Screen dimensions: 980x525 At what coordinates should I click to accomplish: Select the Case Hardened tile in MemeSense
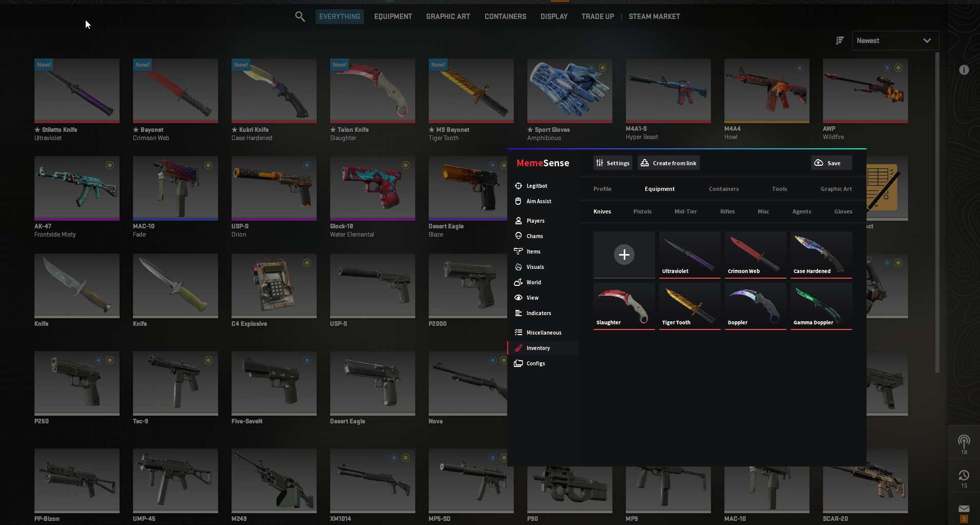(x=821, y=255)
